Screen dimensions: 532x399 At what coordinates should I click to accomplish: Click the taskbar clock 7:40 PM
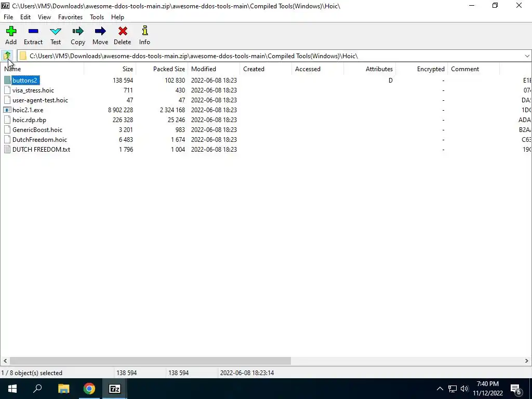pos(487,384)
